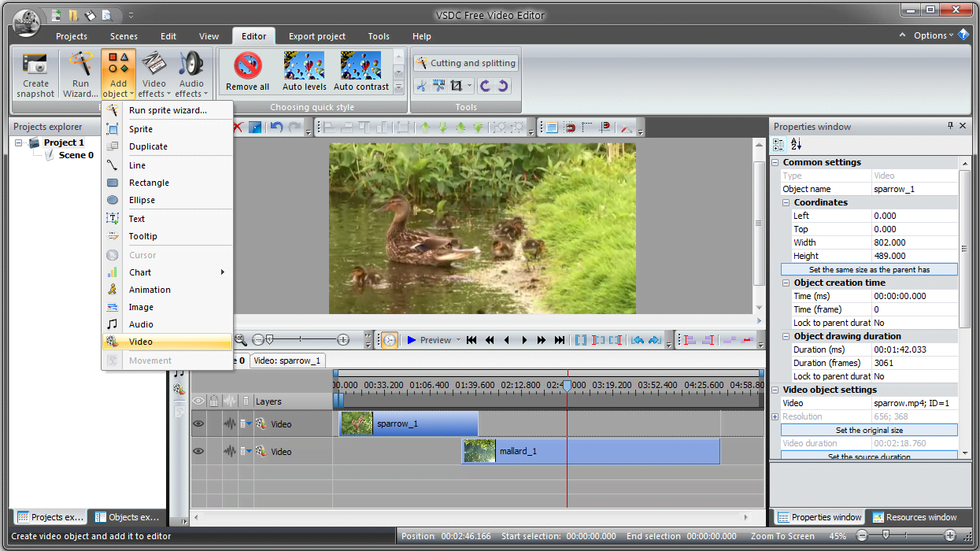Click the help icon next to Options
980x551 pixels.
click(x=963, y=35)
